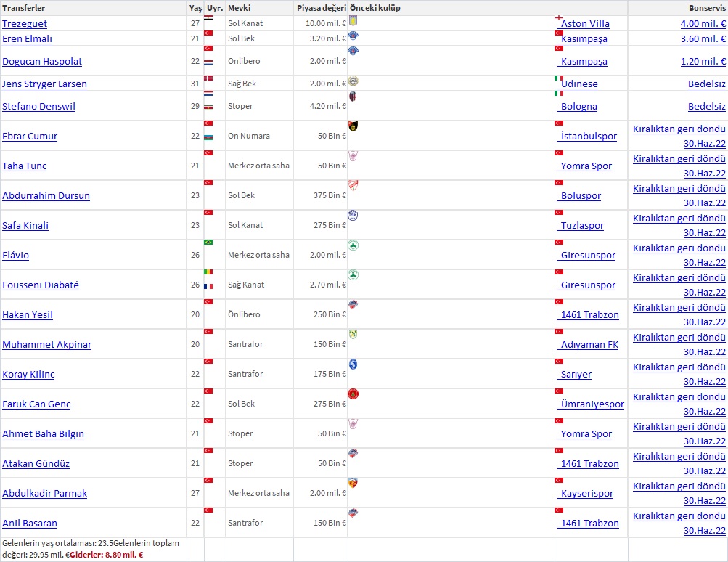
Task: Open Fousseni Diabaté player link
Action: click(x=41, y=285)
